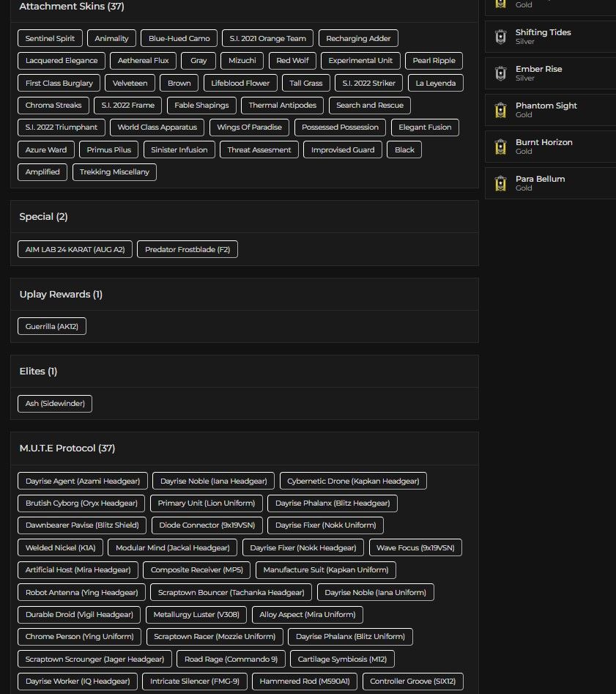Click the M.U.T.E Protocol (37) heading
This screenshot has height=694, width=616.
tap(67, 448)
